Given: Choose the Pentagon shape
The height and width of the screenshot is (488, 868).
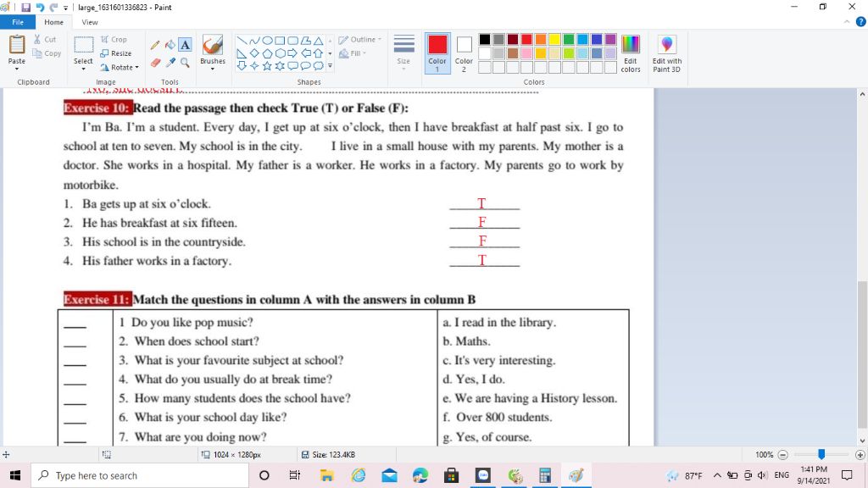Looking at the screenshot, I should [267, 53].
